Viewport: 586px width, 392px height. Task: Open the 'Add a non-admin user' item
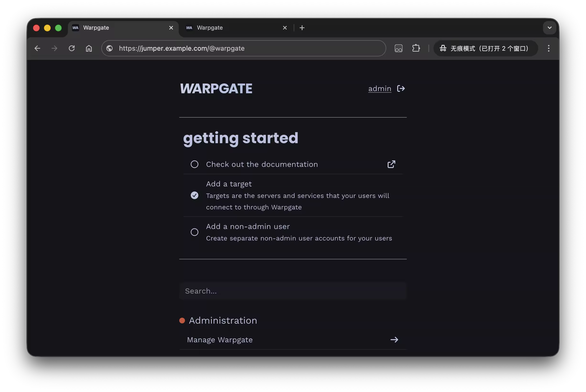[x=293, y=232]
